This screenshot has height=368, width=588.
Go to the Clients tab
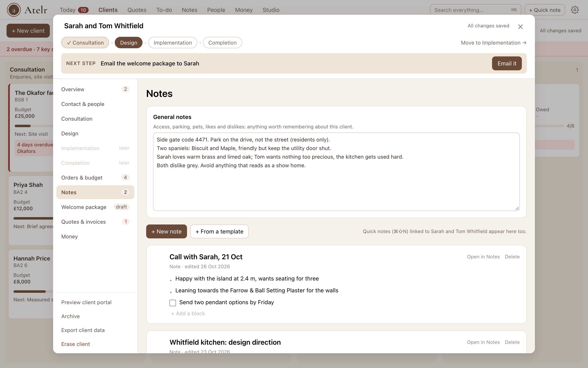point(108,10)
